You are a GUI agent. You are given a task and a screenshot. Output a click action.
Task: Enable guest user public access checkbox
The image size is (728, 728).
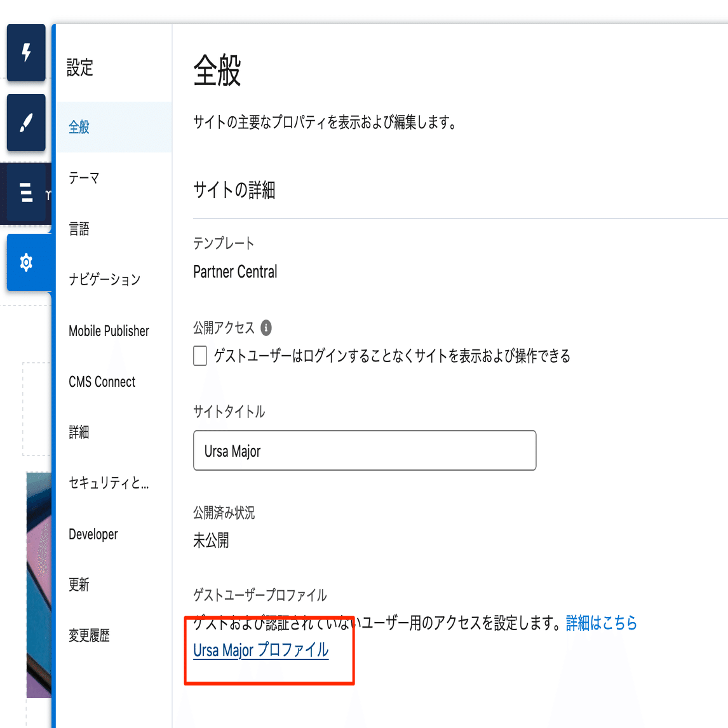(200, 356)
